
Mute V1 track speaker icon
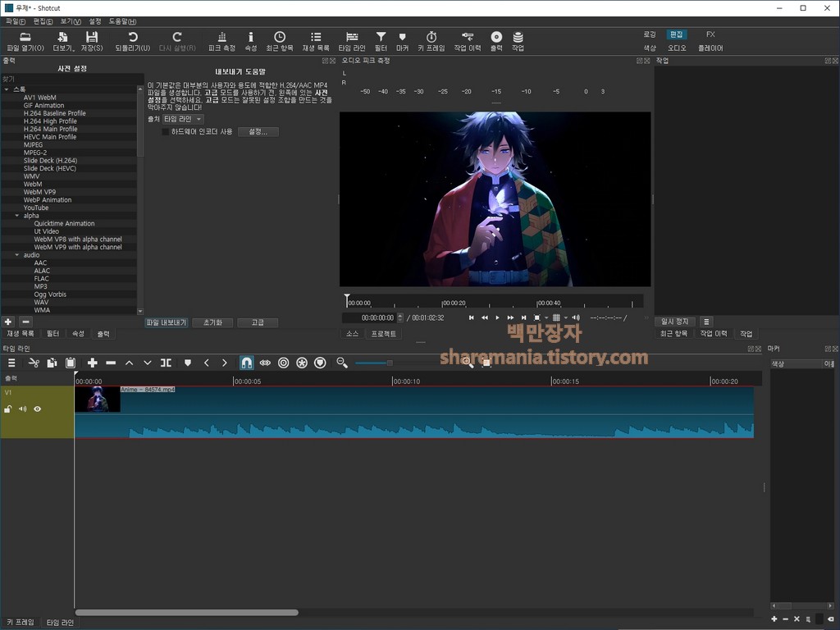pos(22,409)
